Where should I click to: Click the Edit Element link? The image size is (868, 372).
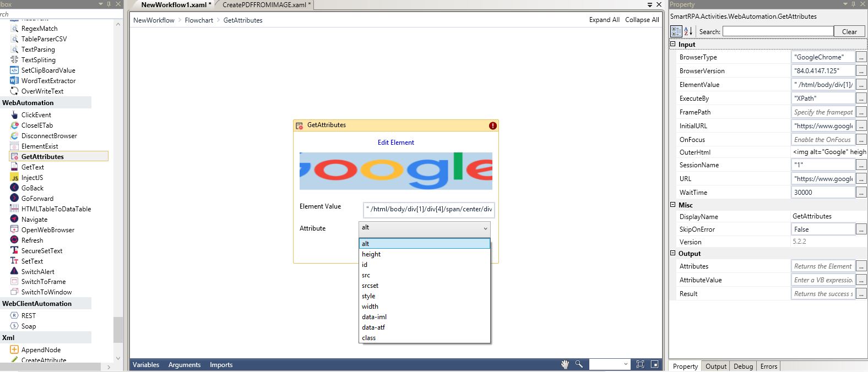pos(395,143)
